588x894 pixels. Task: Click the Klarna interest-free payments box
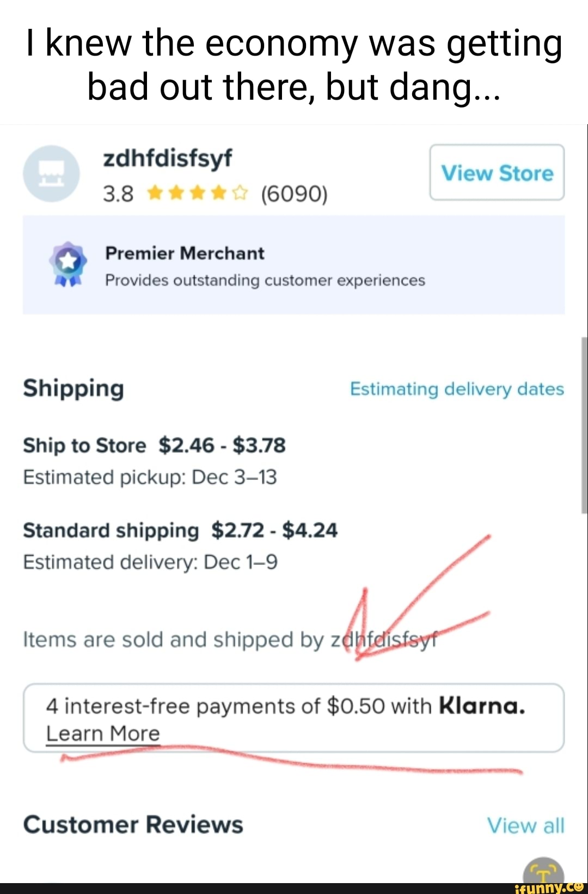(x=293, y=717)
